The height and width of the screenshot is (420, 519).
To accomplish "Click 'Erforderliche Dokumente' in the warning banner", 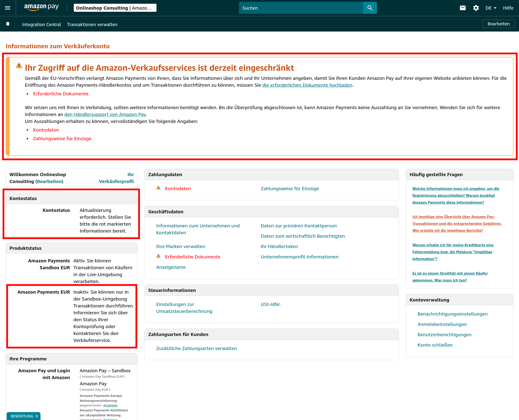I will [61, 94].
